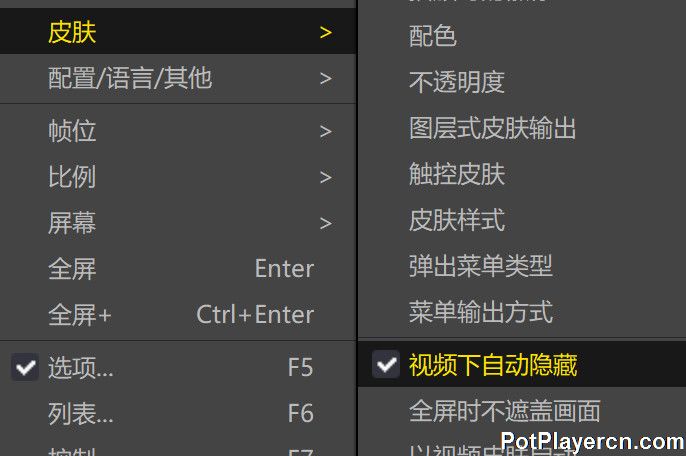Expand the 配置/语言/其他 submenu arrow
The height and width of the screenshot is (456, 686).
pyautogui.click(x=326, y=79)
